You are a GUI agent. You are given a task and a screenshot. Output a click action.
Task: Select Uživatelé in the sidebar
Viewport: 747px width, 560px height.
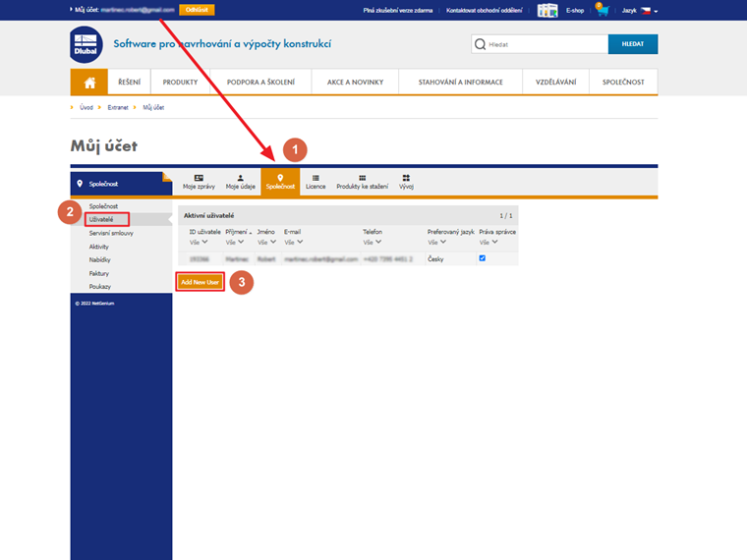[101, 219]
